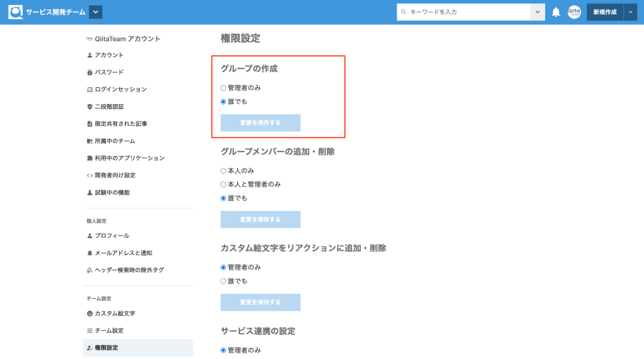Image resolution: width=644 pixels, height=359 pixels.
Task: Open カスタム絵文字 team setting link
Action: click(115, 314)
